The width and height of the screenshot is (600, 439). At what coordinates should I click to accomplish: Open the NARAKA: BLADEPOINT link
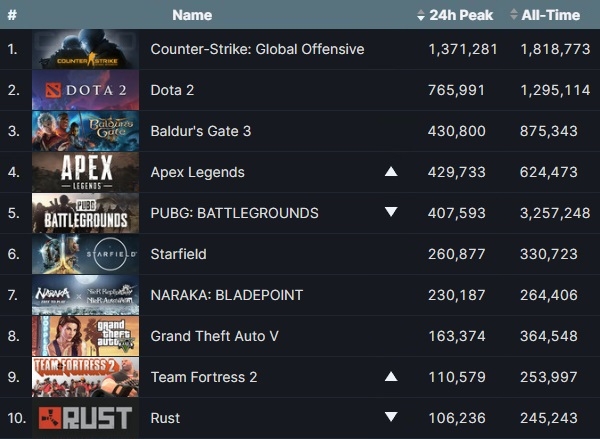227,295
